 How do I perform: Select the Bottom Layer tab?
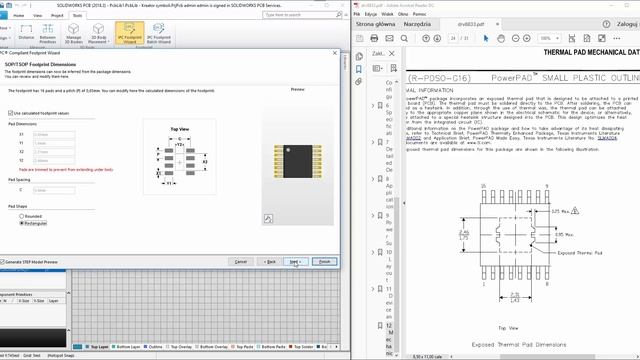(126, 347)
